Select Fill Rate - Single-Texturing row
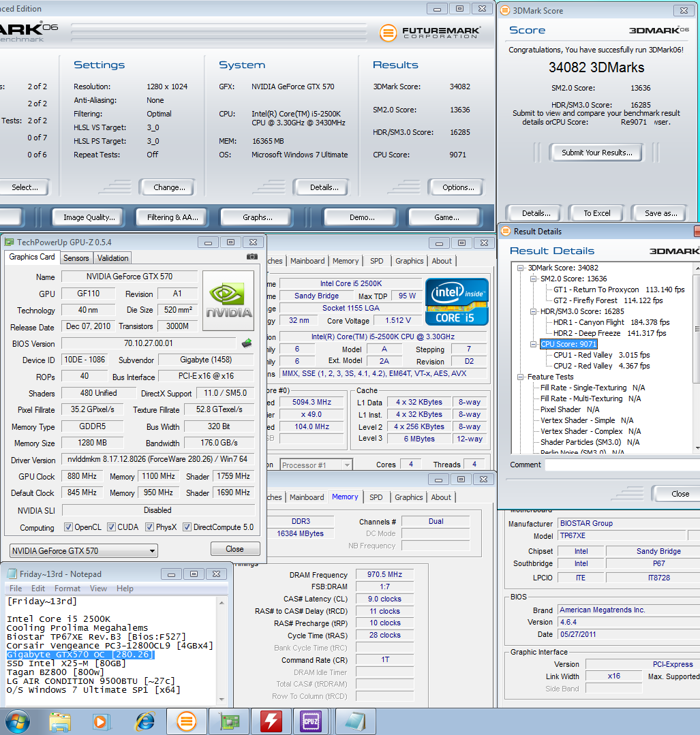700x735 pixels. (592, 388)
